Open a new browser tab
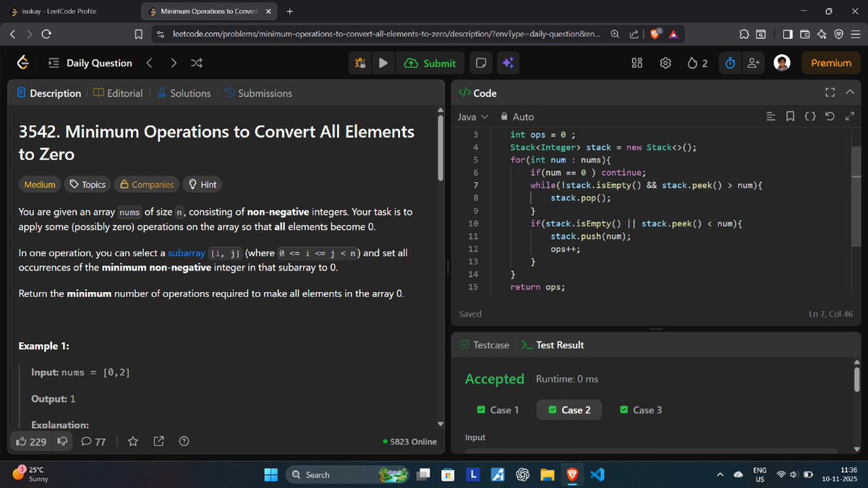Viewport: 868px width, 488px height. point(289,11)
